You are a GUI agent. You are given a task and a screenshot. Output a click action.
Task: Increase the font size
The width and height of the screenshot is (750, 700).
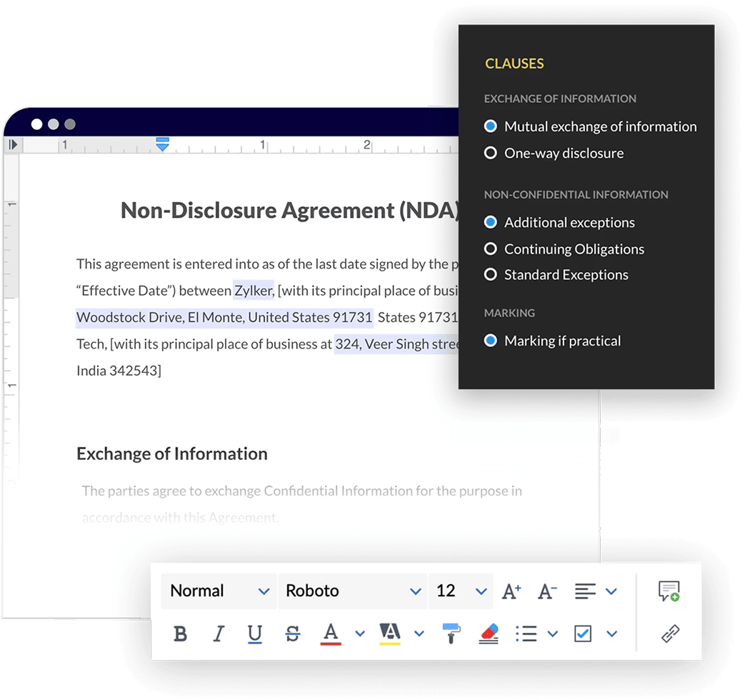coord(511,591)
